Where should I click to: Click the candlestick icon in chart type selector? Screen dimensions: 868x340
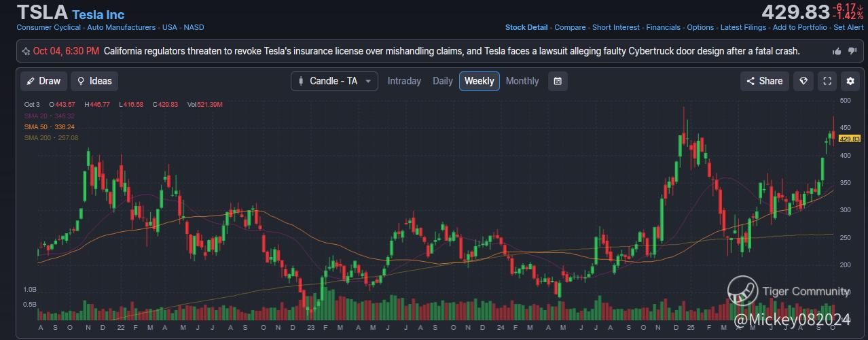coord(300,81)
